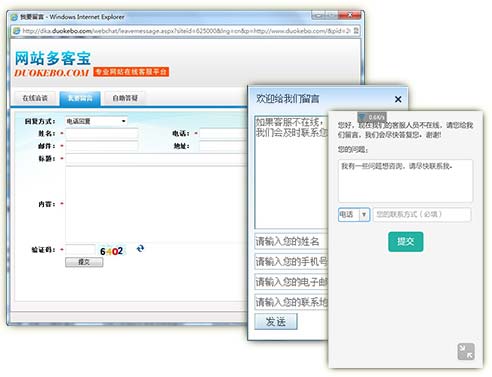492x377 pixels.
Task: Click the 发送 send button
Action: click(276, 322)
